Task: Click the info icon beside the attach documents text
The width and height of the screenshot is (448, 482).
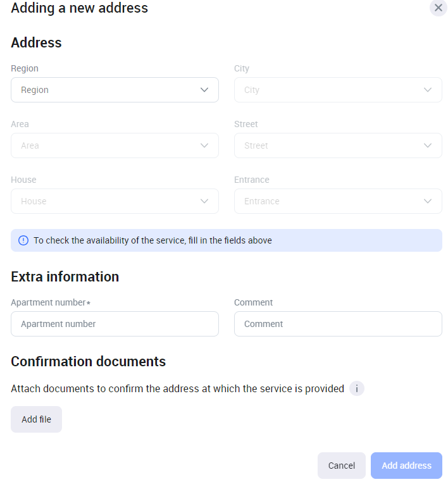Action: click(357, 388)
